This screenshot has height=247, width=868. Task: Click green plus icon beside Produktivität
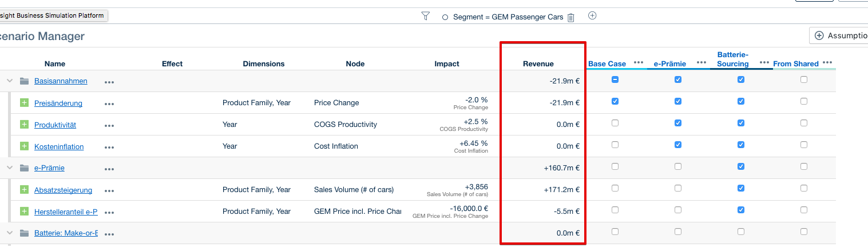[24, 125]
